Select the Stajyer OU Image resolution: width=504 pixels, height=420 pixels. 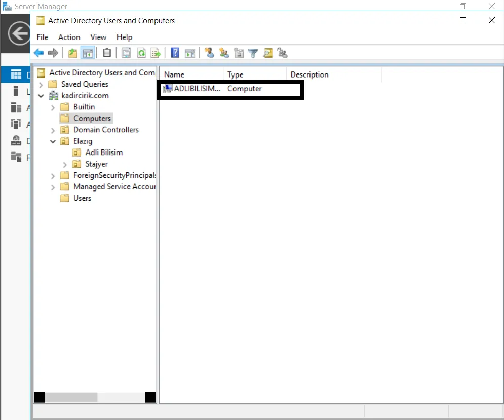[x=96, y=164]
